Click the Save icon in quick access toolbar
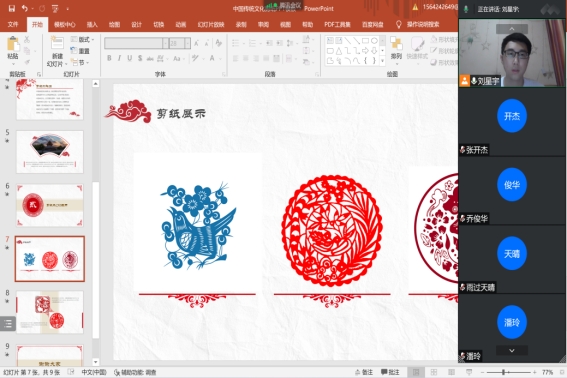 [12, 8]
